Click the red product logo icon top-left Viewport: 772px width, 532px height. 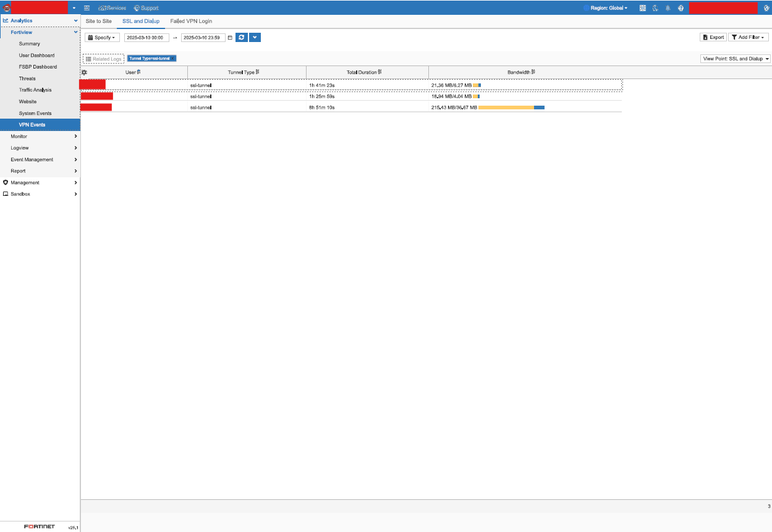pyautogui.click(x=6, y=8)
